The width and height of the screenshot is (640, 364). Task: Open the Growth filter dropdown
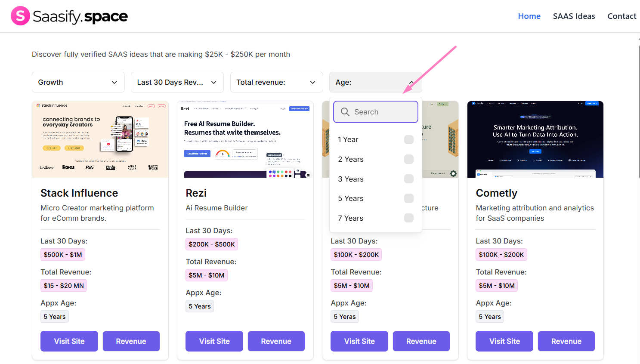click(x=78, y=82)
